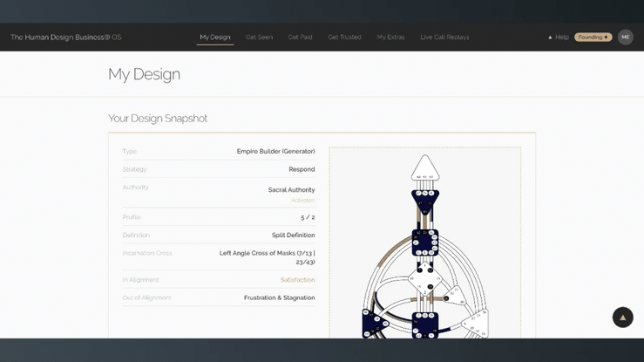Click the 'Sacral Authority' value
Viewport: 644px width, 362px height.
291,190
